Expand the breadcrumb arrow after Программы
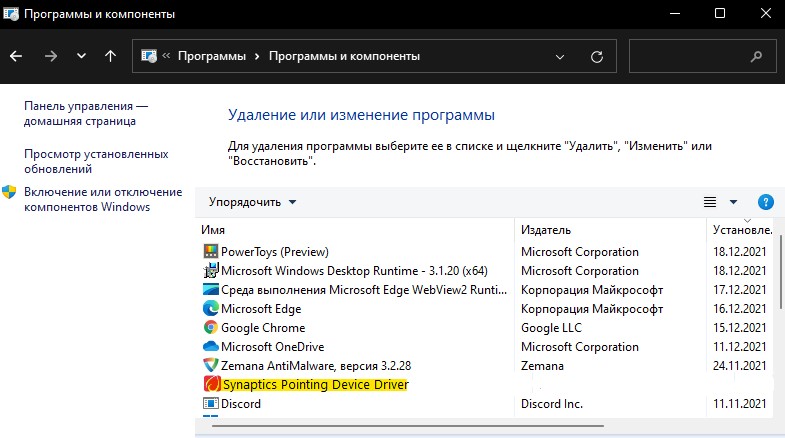 pyautogui.click(x=257, y=57)
